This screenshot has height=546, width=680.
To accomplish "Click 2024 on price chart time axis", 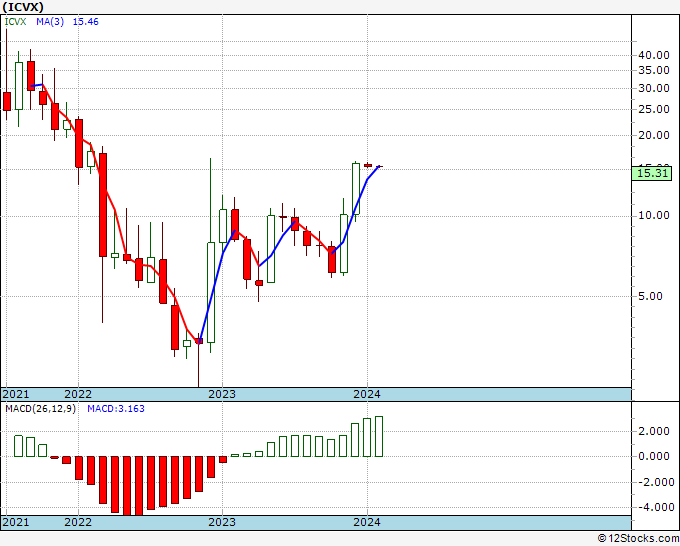I will (x=367, y=394).
